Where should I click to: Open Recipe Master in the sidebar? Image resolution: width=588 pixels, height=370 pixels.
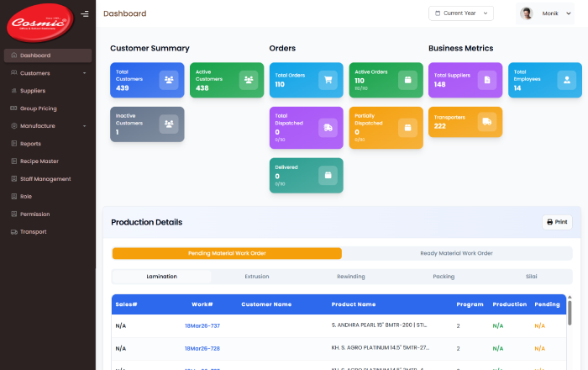pyautogui.click(x=39, y=161)
